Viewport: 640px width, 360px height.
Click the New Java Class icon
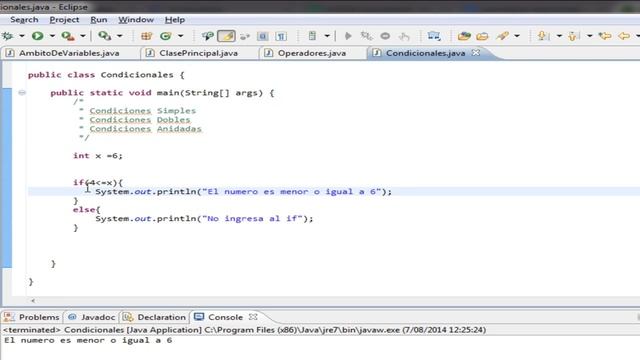(x=166, y=36)
